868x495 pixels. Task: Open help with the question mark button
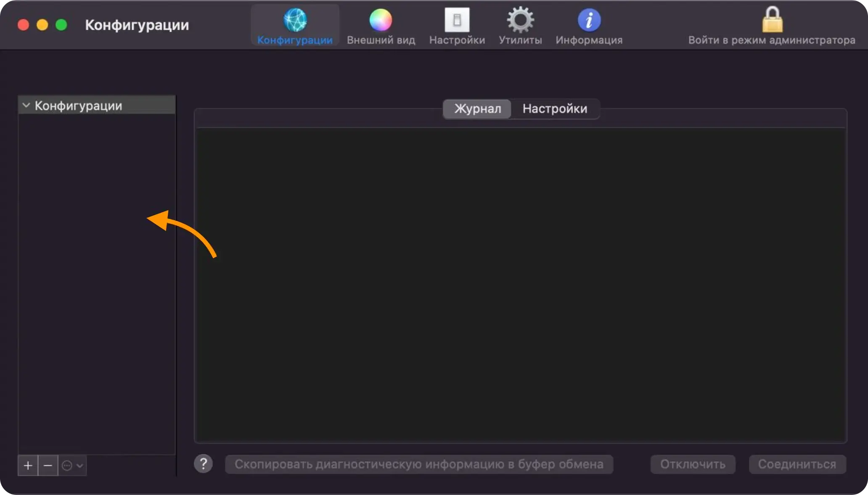coord(203,464)
